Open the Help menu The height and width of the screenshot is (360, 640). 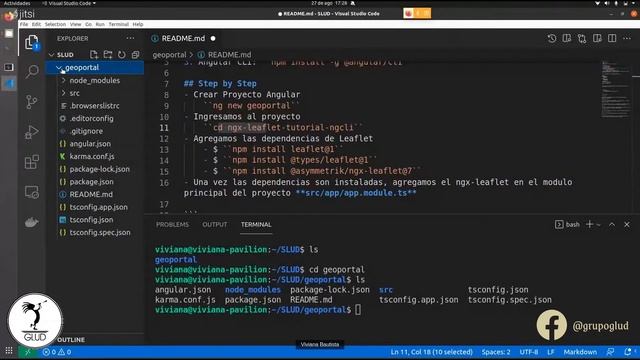pyautogui.click(x=138, y=24)
